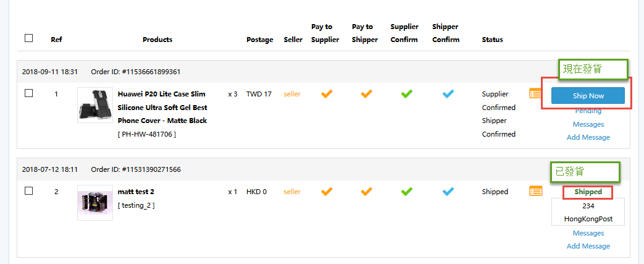The width and height of the screenshot is (644, 264).
Task: Open Messages link for matt test 2
Action: [588, 233]
